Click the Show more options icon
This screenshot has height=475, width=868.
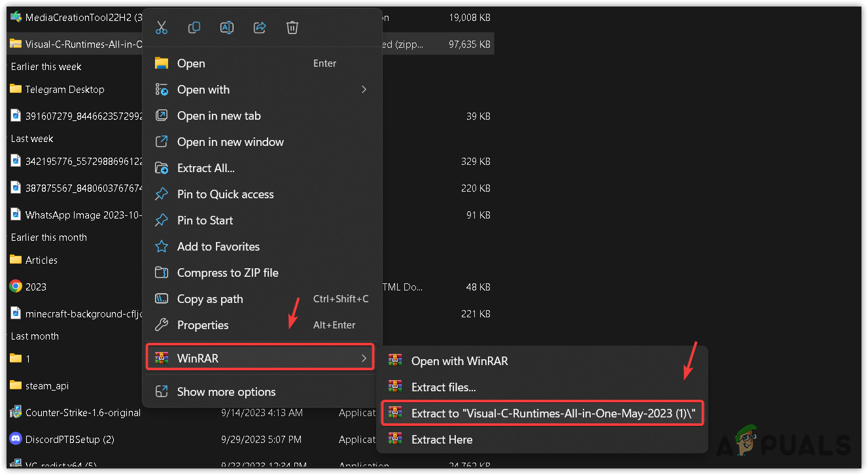[161, 392]
